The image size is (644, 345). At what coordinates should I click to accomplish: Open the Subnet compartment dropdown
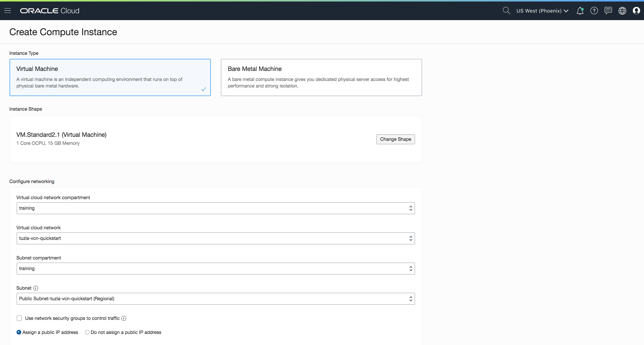216,269
